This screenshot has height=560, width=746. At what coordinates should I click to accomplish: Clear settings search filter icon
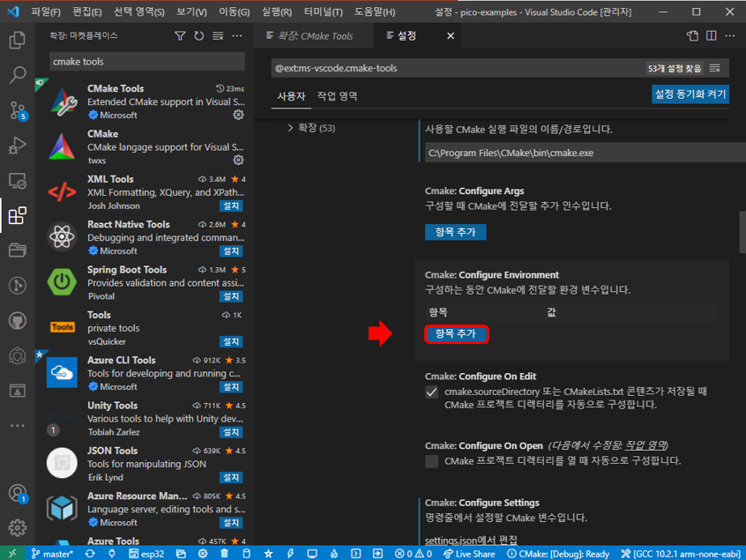click(714, 69)
